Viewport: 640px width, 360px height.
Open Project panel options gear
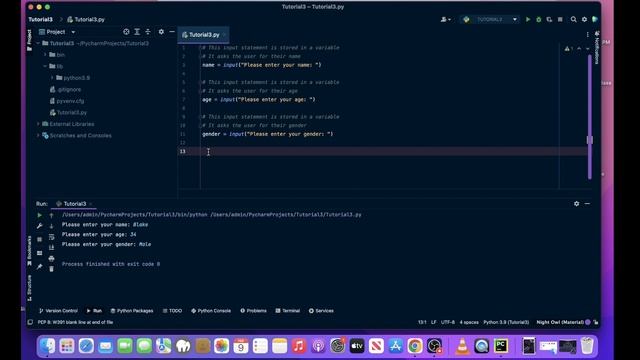pos(161,32)
